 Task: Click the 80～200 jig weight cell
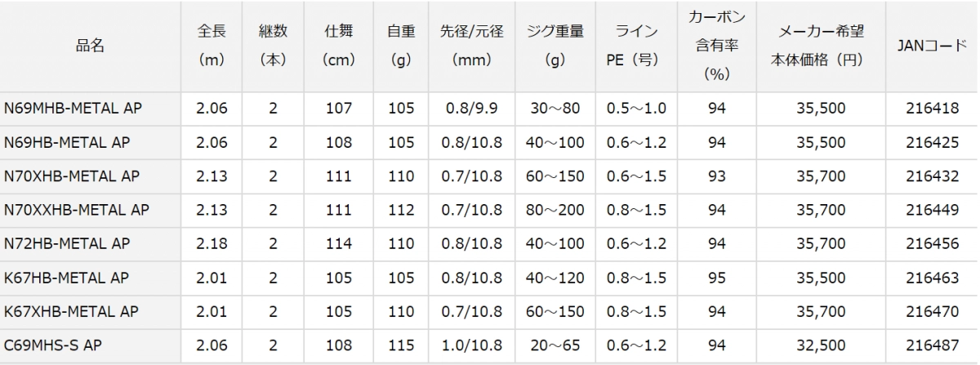pyautogui.click(x=555, y=211)
